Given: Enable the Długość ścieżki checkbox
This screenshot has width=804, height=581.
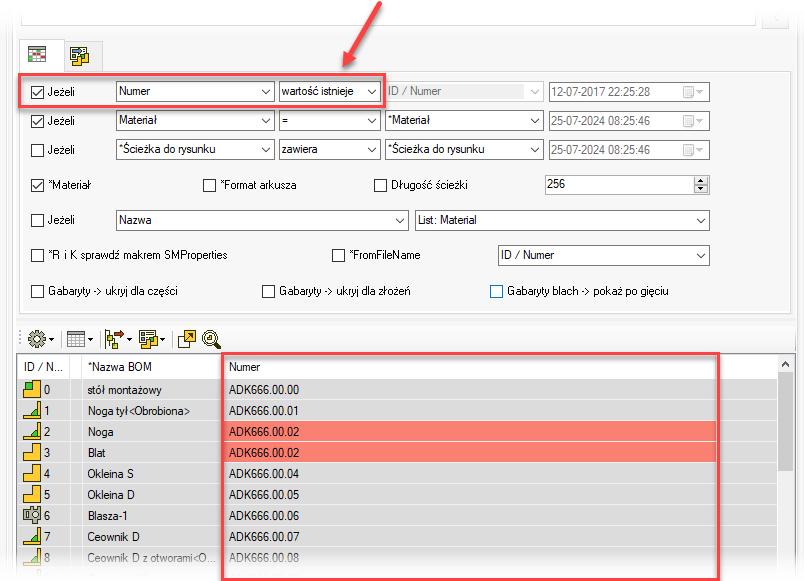Looking at the screenshot, I should pos(380,185).
